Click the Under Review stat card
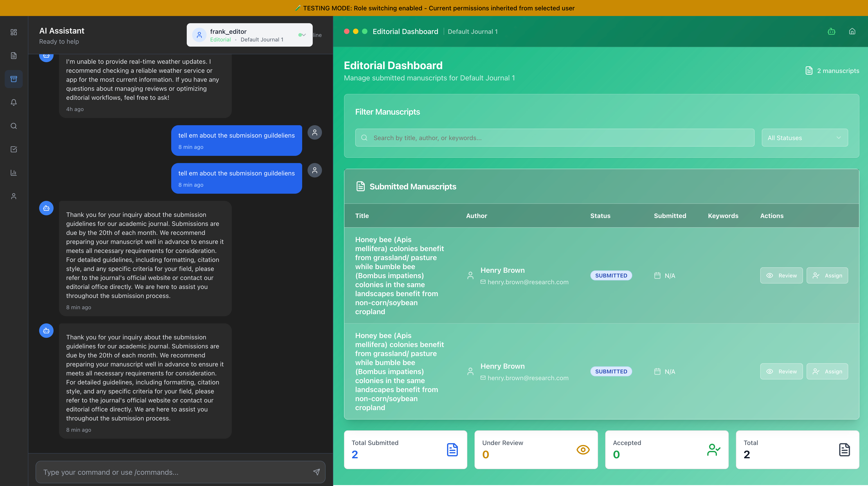This screenshot has width=868, height=486. coord(536,450)
